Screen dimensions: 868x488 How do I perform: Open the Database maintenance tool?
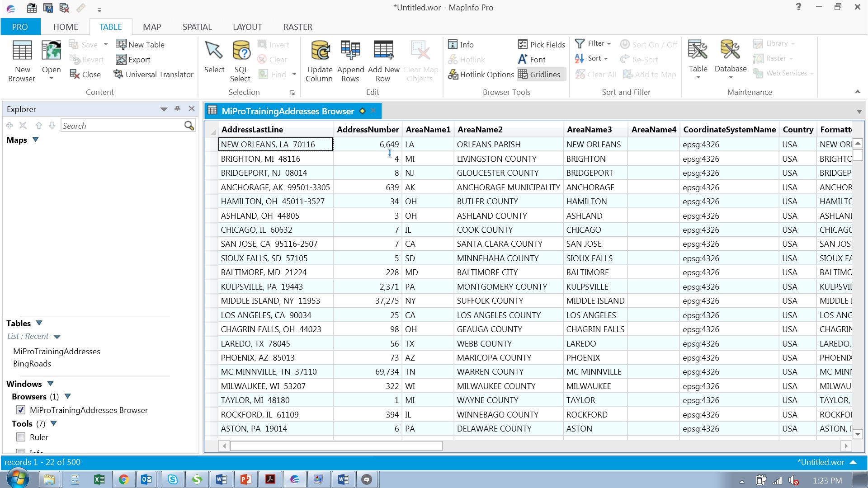(x=730, y=59)
